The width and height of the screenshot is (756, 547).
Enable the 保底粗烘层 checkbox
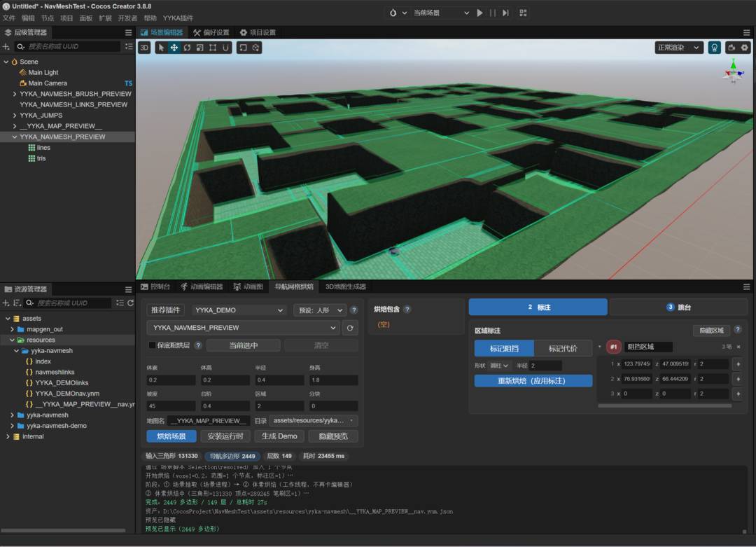coord(153,345)
